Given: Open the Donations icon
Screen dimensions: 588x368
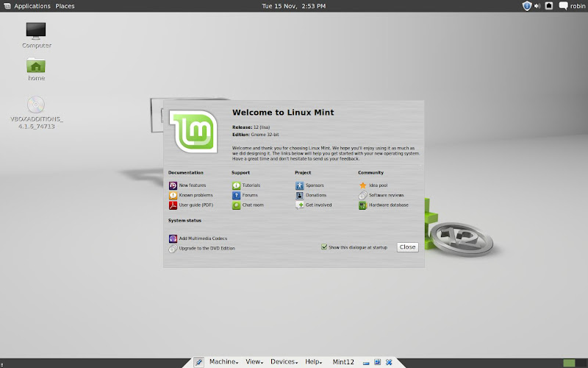Looking at the screenshot, I should pos(300,195).
